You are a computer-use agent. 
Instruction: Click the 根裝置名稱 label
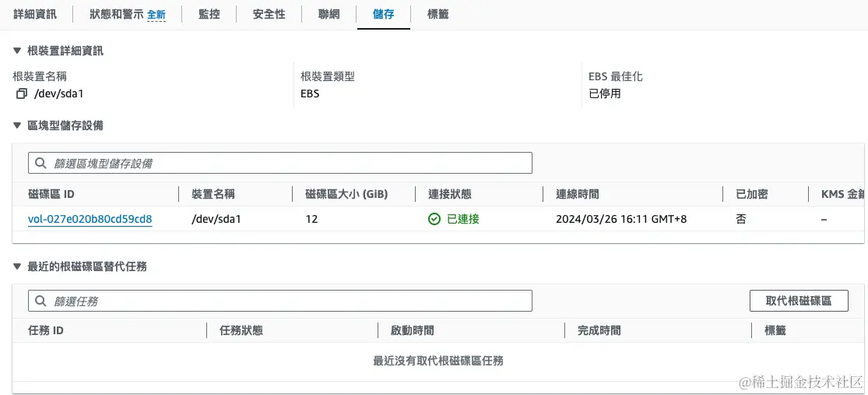click(x=40, y=76)
